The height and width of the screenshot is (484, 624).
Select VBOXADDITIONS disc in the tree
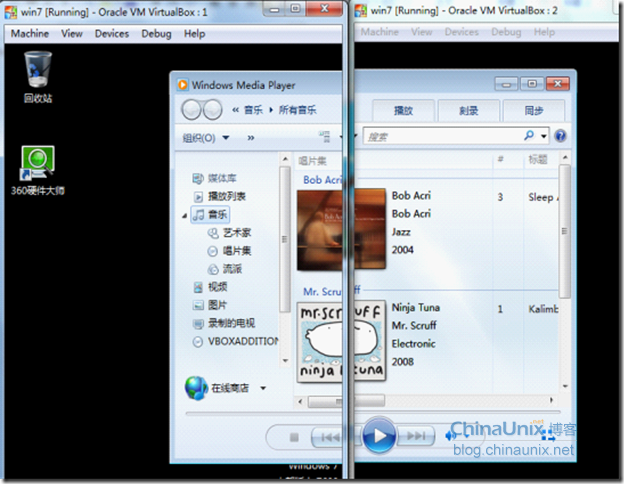pos(236,342)
